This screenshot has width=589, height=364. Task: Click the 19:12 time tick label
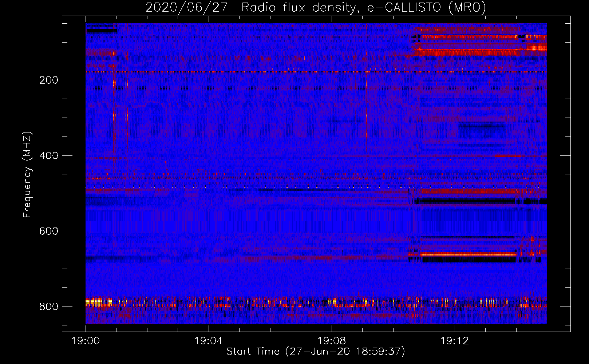[x=455, y=341]
